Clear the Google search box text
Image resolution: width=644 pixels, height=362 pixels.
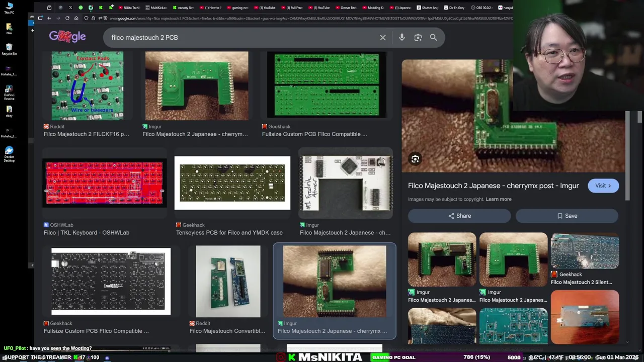coord(383,37)
